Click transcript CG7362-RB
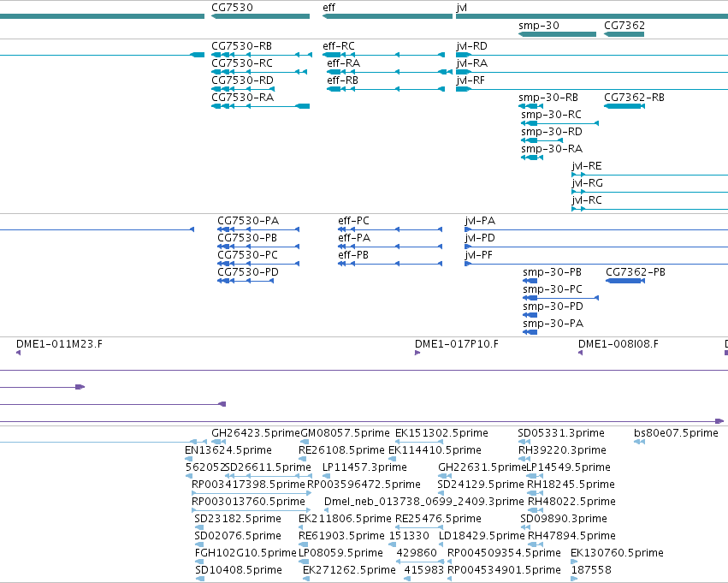The image size is (728, 583). pyautogui.click(x=624, y=106)
